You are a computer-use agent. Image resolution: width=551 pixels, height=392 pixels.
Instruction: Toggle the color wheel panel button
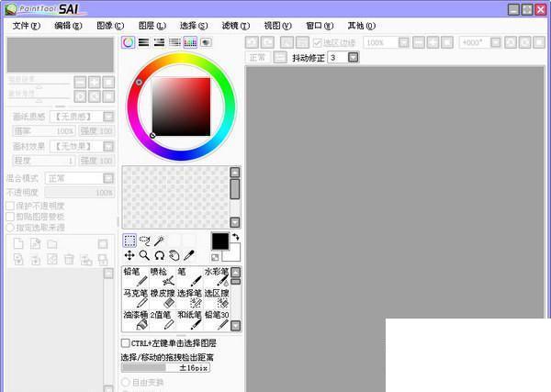tap(129, 42)
